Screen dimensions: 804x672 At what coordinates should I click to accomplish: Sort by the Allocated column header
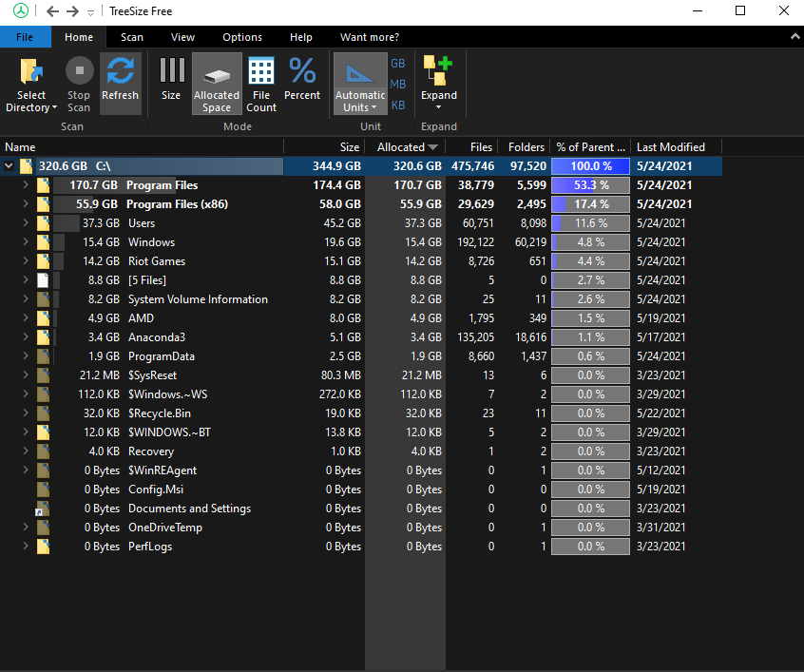(x=405, y=147)
